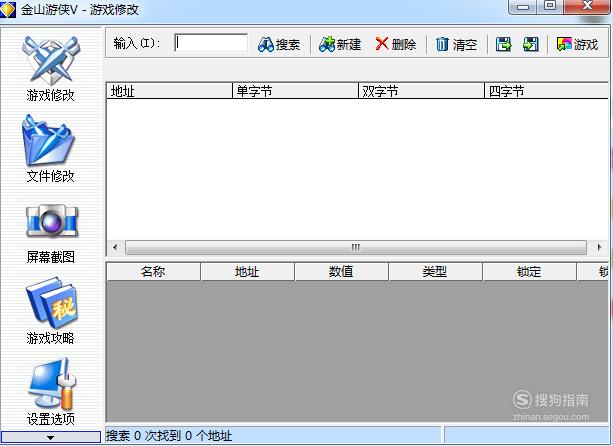The image size is (613, 446).
Task: Click the 单字节 column header
Action: point(296,91)
